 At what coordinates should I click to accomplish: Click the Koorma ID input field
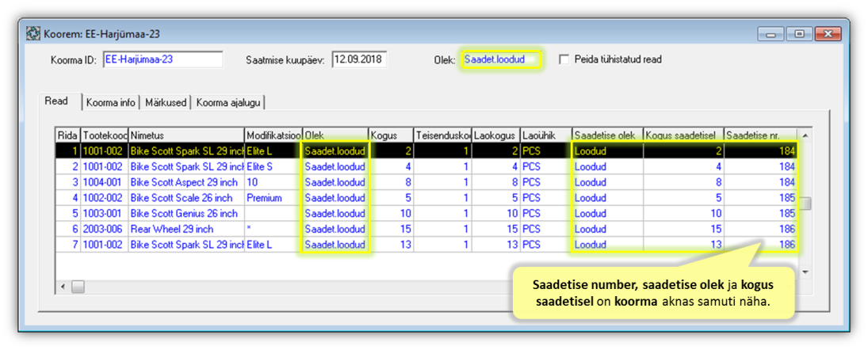coord(163,59)
